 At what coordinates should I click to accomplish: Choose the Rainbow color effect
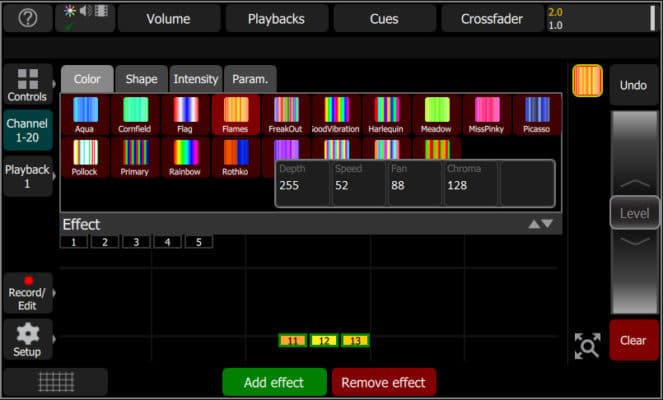coord(186,157)
